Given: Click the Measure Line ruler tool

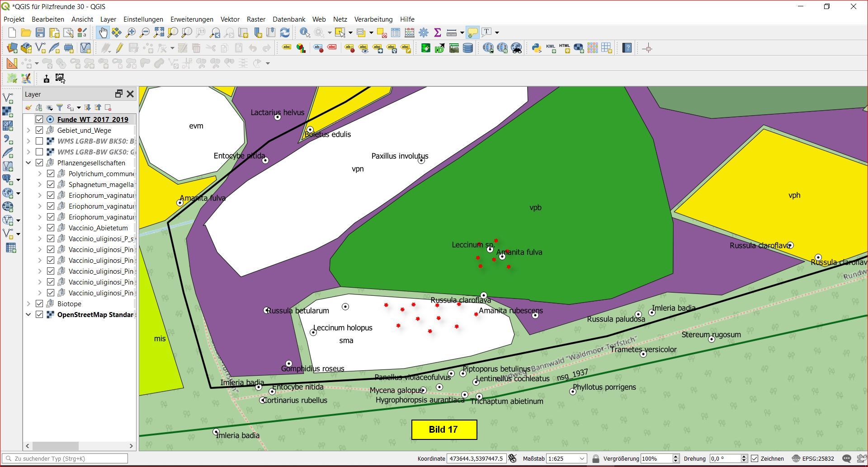Looking at the screenshot, I should pos(451,33).
